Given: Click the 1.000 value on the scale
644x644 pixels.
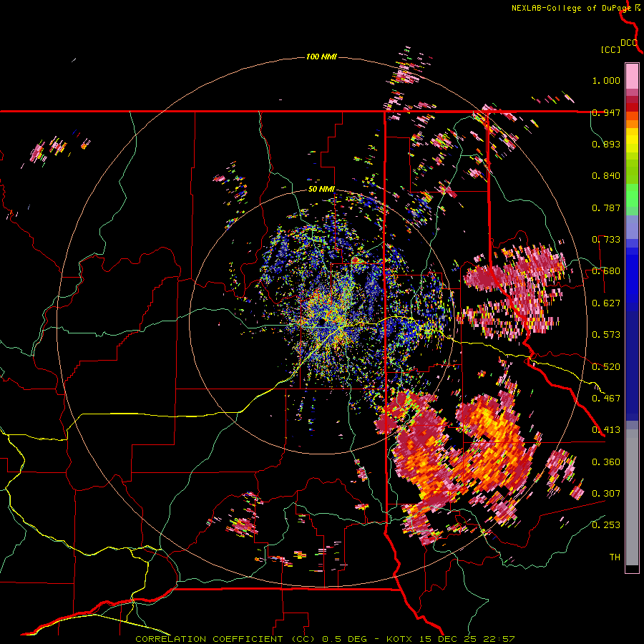Looking at the screenshot, I should coord(606,80).
